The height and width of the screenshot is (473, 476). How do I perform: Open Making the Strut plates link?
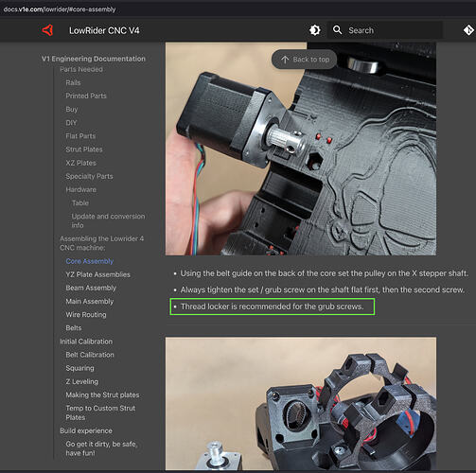(x=102, y=394)
